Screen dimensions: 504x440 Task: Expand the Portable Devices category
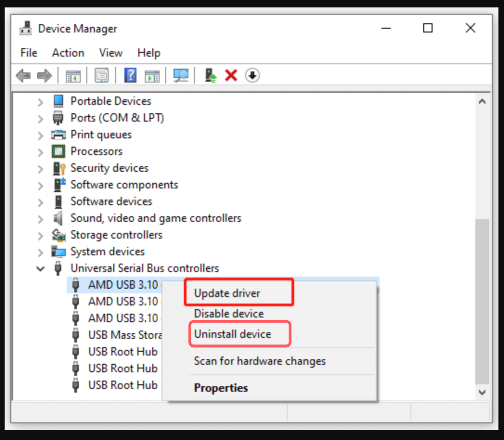click(40, 101)
